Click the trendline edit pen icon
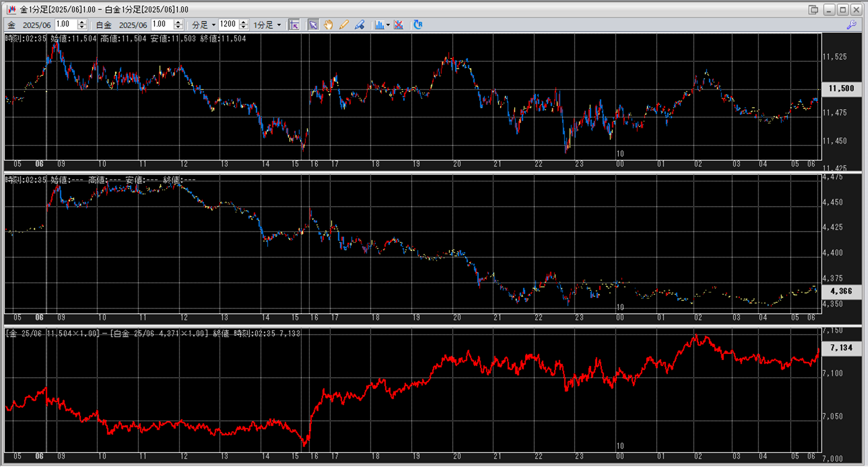The width and height of the screenshot is (868, 467). [359, 25]
